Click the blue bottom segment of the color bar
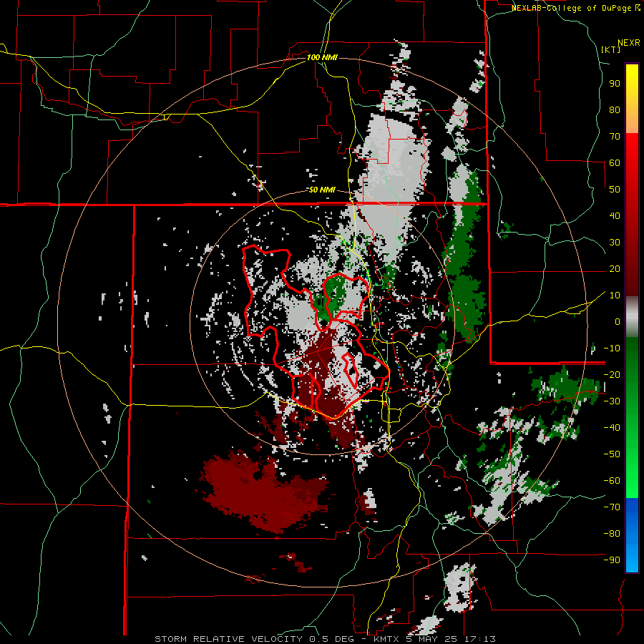644x644 pixels. point(632,535)
